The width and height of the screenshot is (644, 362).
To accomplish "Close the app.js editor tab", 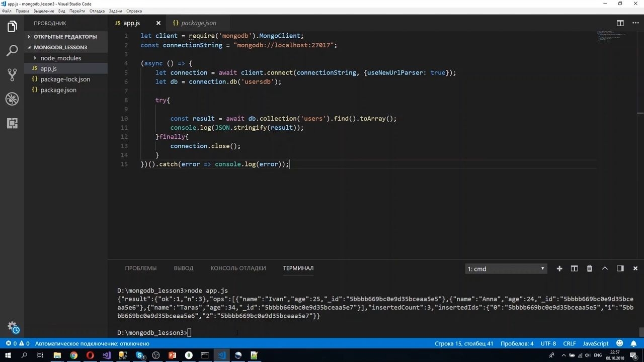I will [158, 23].
